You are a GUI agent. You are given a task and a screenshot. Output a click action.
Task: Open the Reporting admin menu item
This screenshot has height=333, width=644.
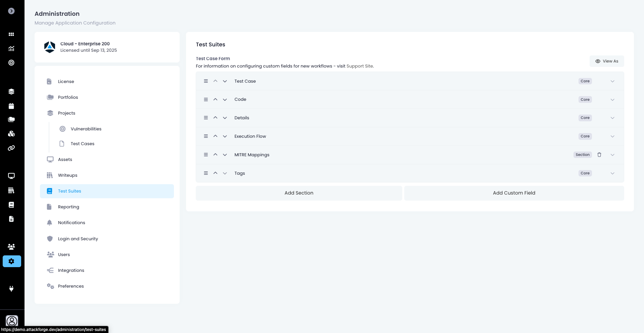pyautogui.click(x=68, y=207)
